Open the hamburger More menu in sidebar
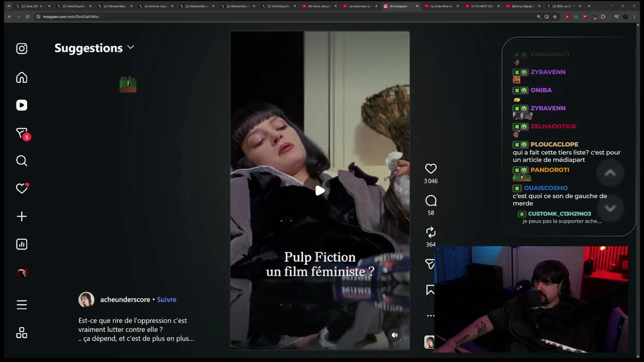Image resolution: width=644 pixels, height=362 pixels. click(x=22, y=305)
